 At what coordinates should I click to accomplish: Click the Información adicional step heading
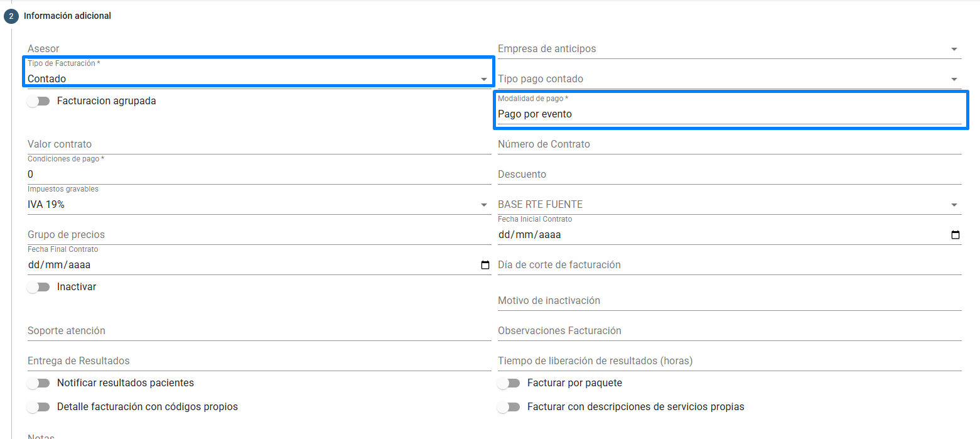pyautogui.click(x=68, y=16)
